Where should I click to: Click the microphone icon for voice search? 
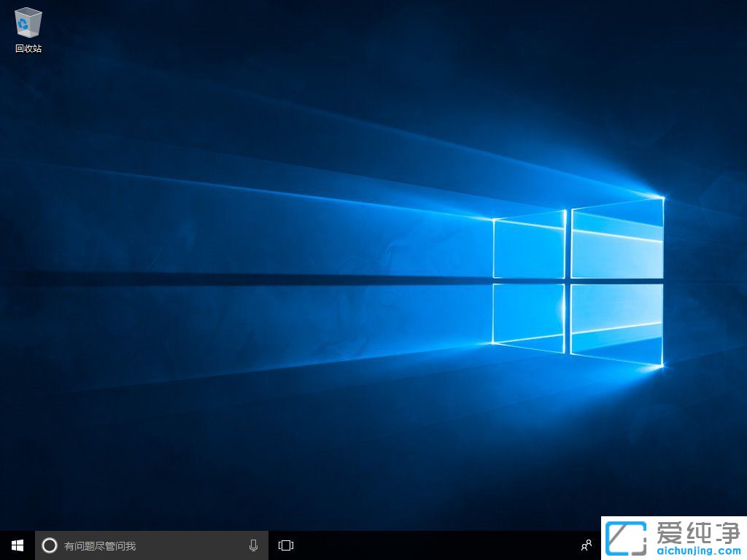pos(253,545)
